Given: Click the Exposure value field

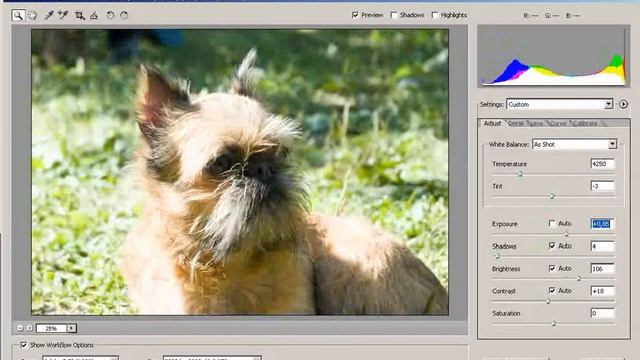Looking at the screenshot, I should click(x=602, y=224).
